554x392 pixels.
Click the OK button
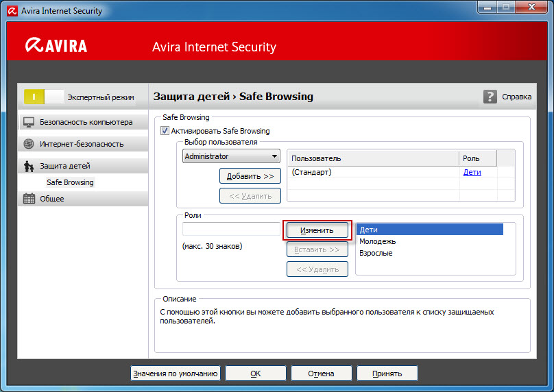(x=256, y=373)
